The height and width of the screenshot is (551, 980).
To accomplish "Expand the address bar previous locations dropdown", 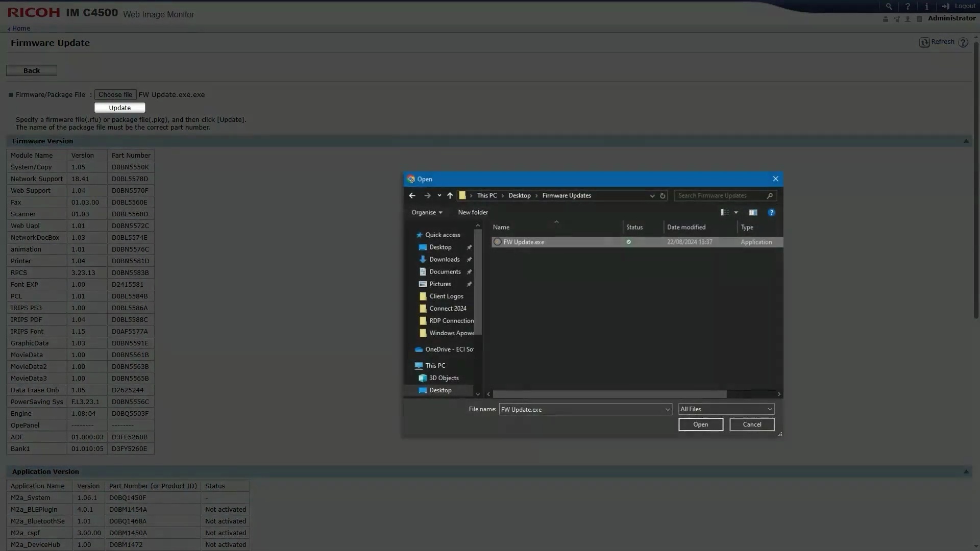I will click(x=652, y=195).
